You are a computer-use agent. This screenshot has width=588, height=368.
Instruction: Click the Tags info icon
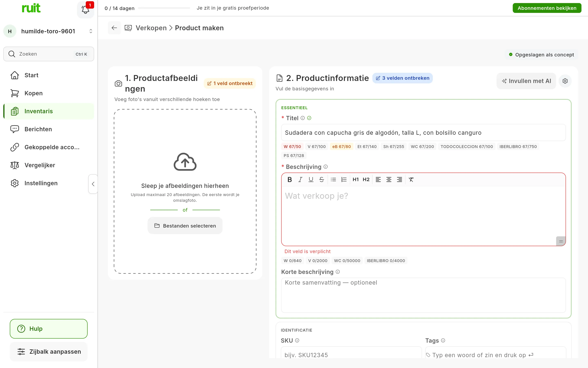[x=443, y=340]
